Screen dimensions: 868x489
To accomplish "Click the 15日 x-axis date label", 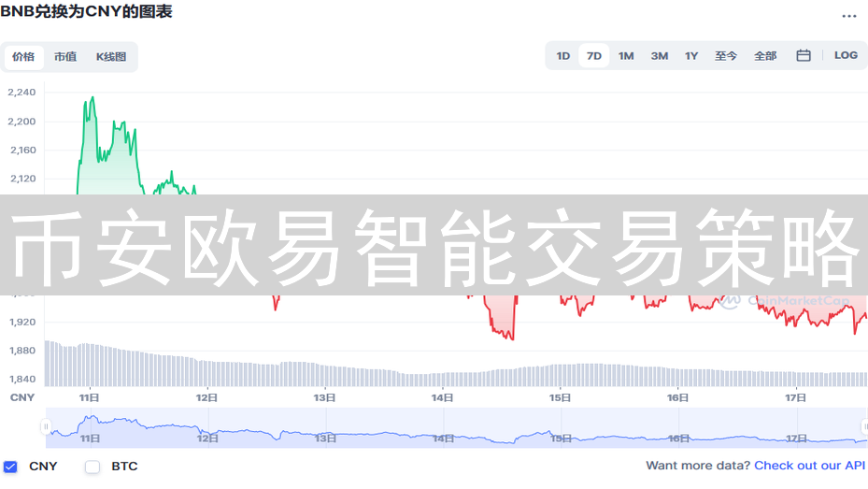I will 561,397.
